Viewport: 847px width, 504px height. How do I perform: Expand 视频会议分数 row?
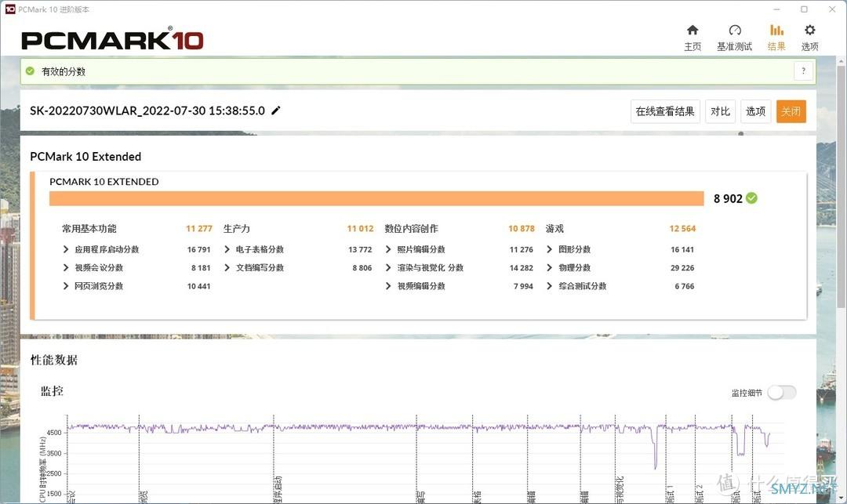pos(66,267)
